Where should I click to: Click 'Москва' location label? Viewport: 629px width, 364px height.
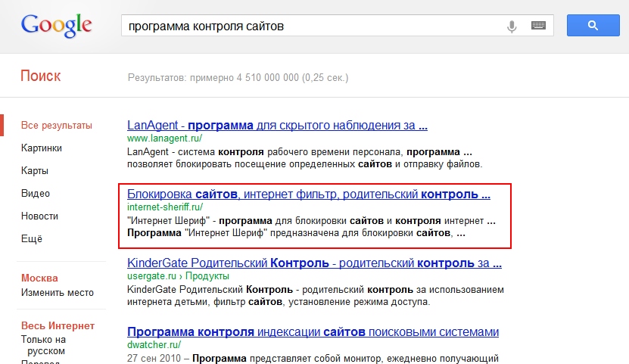[39, 278]
